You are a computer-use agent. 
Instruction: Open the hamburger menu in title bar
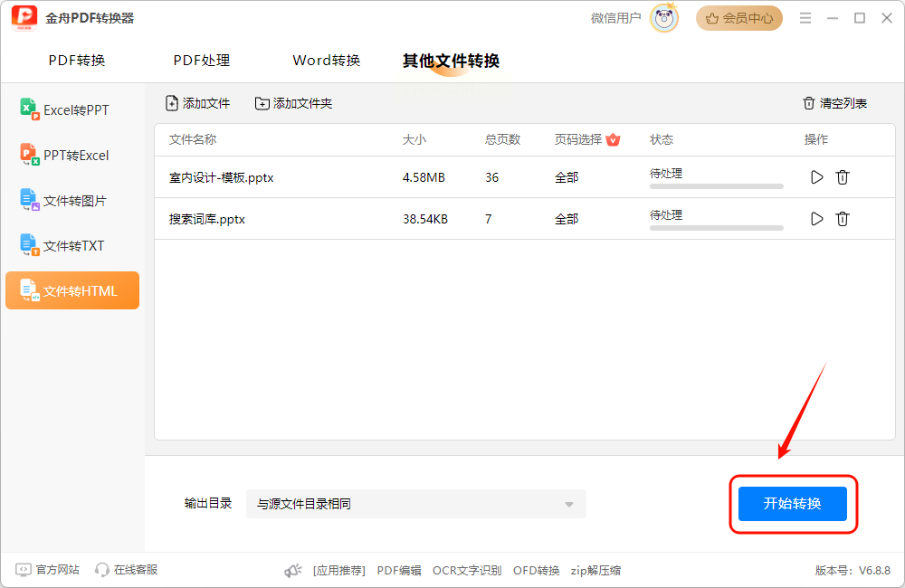tap(805, 18)
